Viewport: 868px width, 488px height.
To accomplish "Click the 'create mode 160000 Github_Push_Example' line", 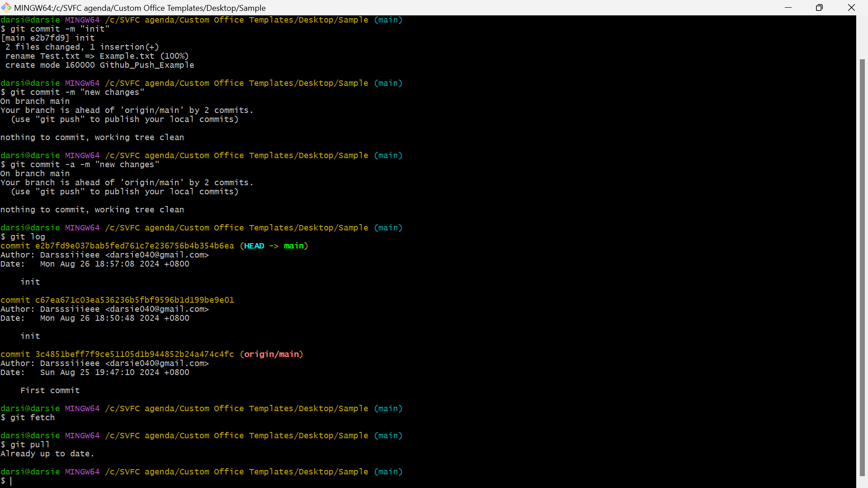I will click(x=100, y=65).
